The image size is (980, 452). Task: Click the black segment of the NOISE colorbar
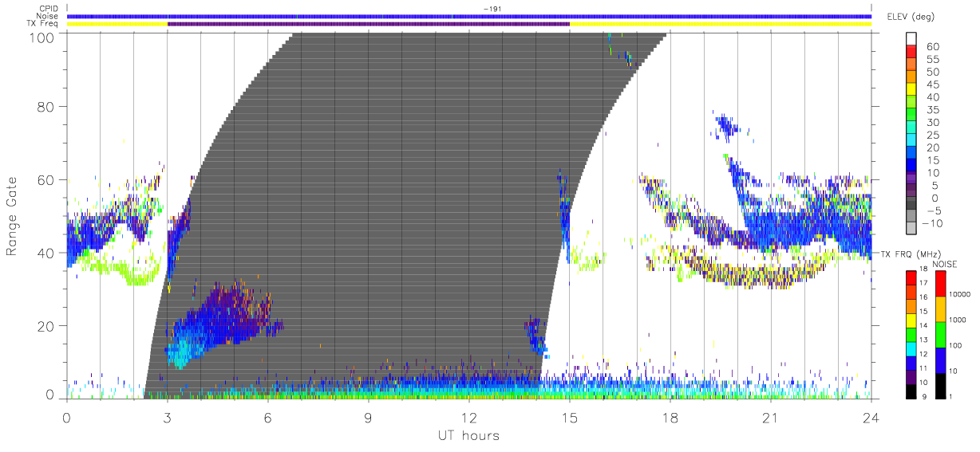[x=942, y=385]
